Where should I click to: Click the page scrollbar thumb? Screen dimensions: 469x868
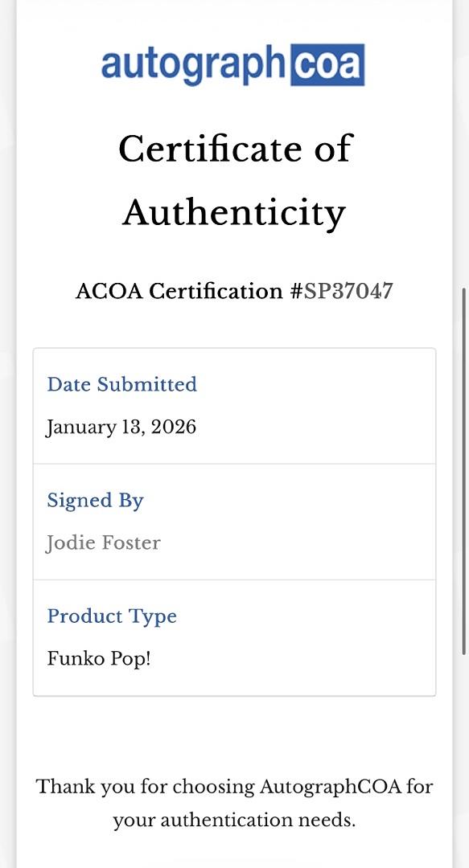pyautogui.click(x=464, y=470)
